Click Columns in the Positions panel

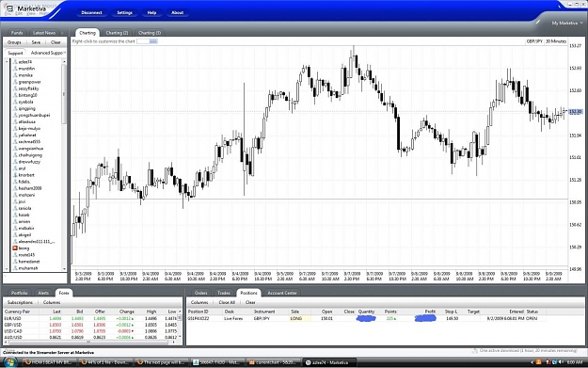(x=199, y=302)
